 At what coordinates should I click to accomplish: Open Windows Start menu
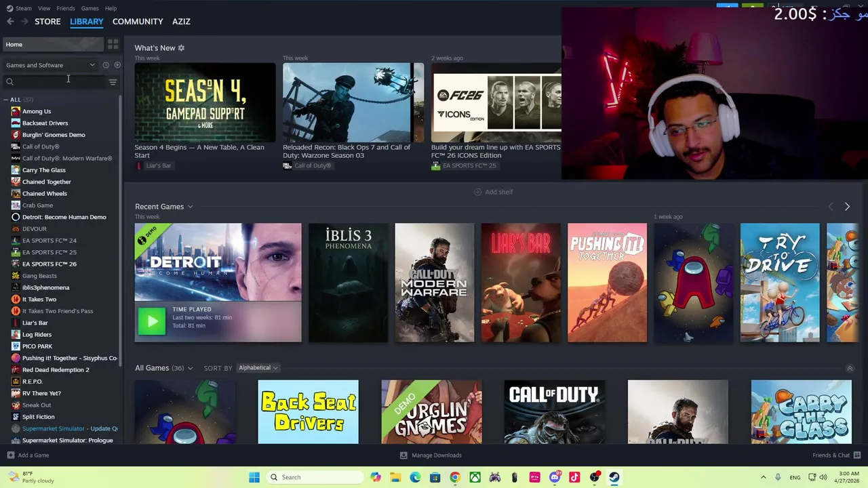click(x=254, y=477)
